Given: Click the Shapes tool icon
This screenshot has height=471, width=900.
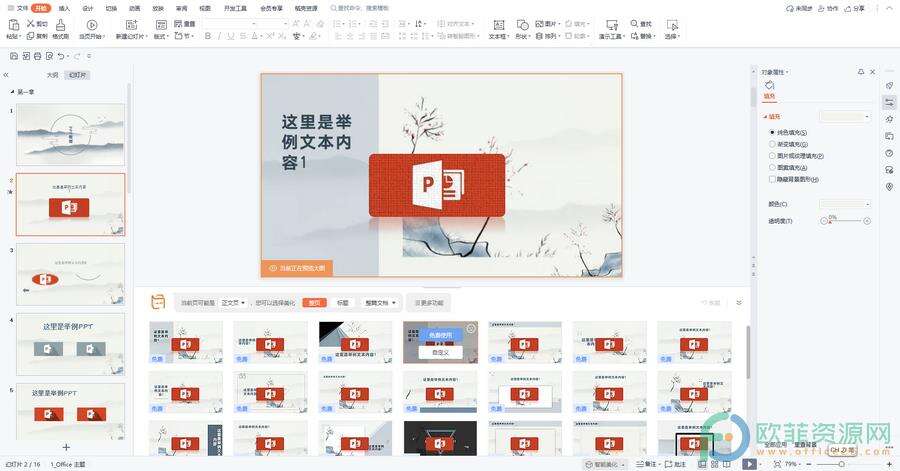Looking at the screenshot, I should pyautogui.click(x=522, y=25).
